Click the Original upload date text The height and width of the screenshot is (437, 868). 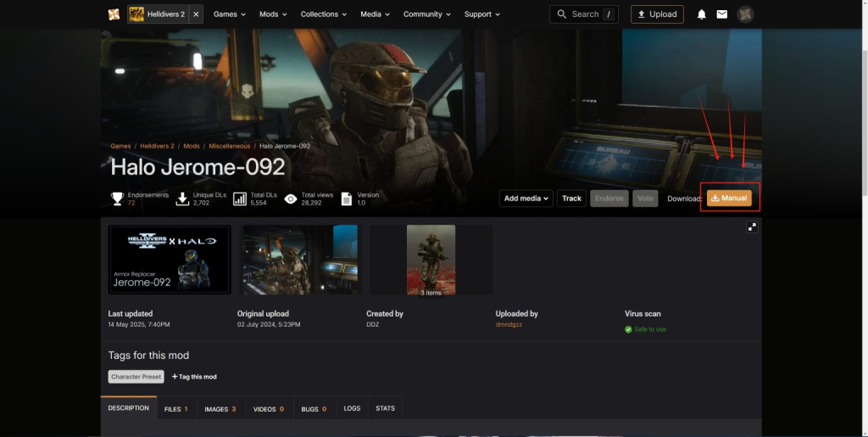point(269,324)
